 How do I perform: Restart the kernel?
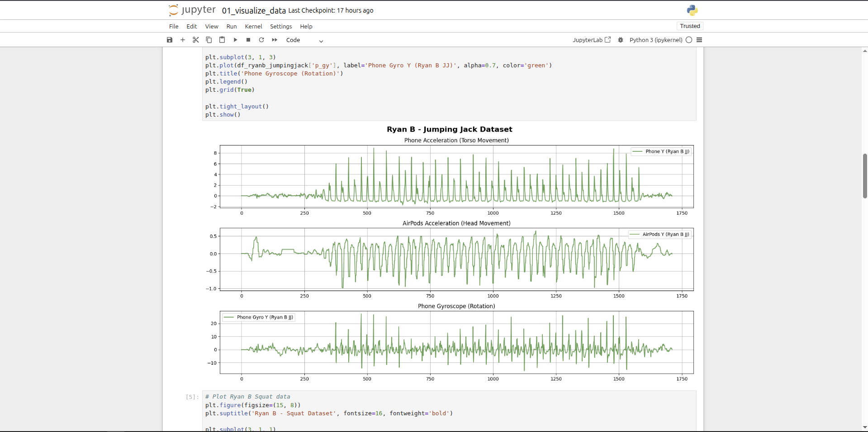(261, 40)
